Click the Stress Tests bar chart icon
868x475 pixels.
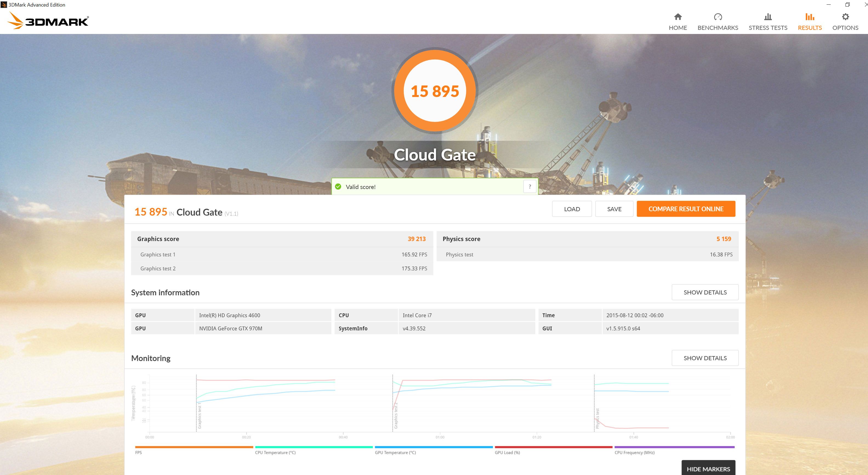pyautogui.click(x=768, y=16)
